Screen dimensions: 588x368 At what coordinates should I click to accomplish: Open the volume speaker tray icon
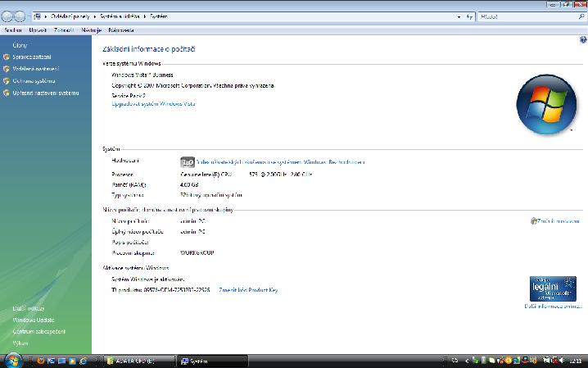[x=562, y=361]
